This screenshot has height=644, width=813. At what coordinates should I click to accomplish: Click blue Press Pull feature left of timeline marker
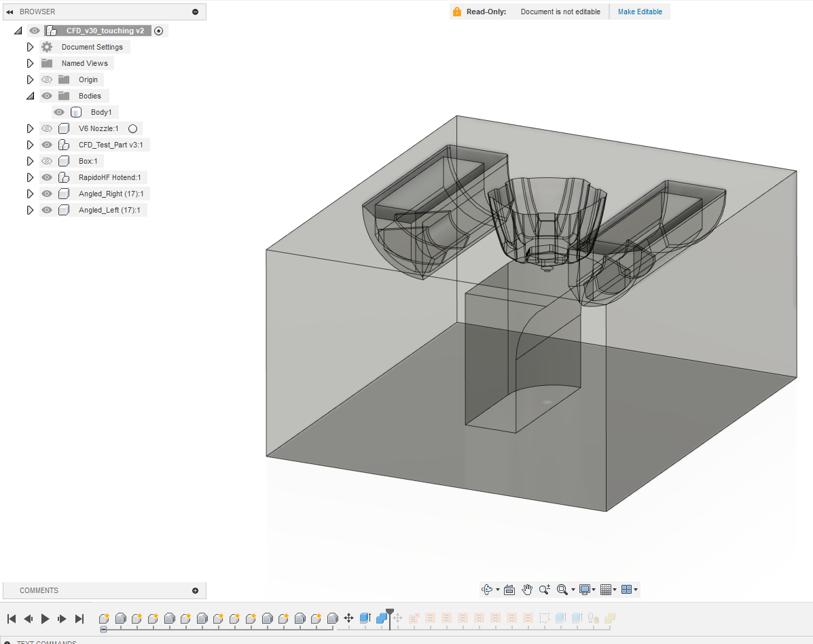pyautogui.click(x=365, y=618)
